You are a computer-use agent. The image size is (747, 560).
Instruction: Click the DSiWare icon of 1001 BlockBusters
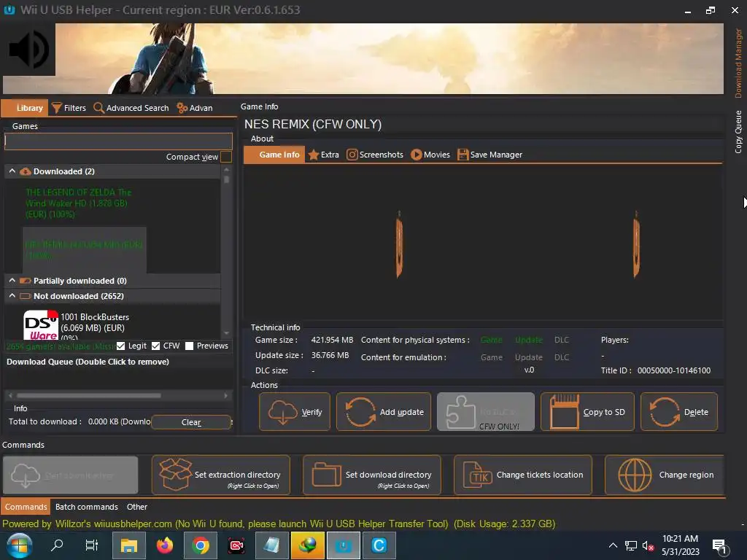coord(41,324)
